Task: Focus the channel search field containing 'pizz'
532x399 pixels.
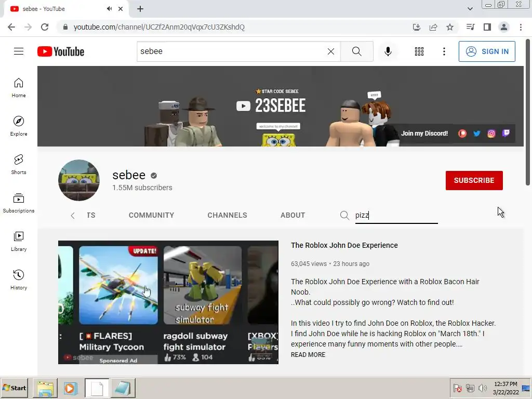Action: point(396,216)
